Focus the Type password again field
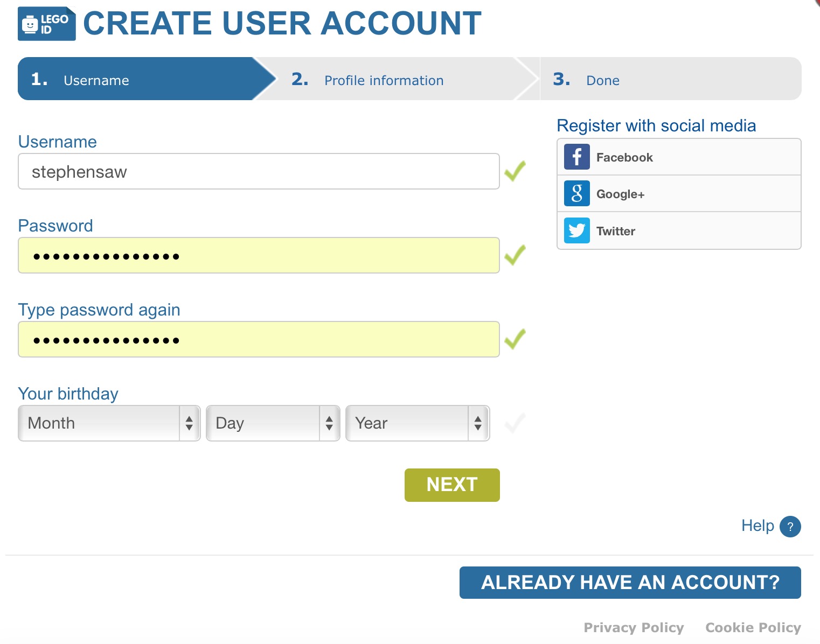820x644 pixels. pos(259,339)
